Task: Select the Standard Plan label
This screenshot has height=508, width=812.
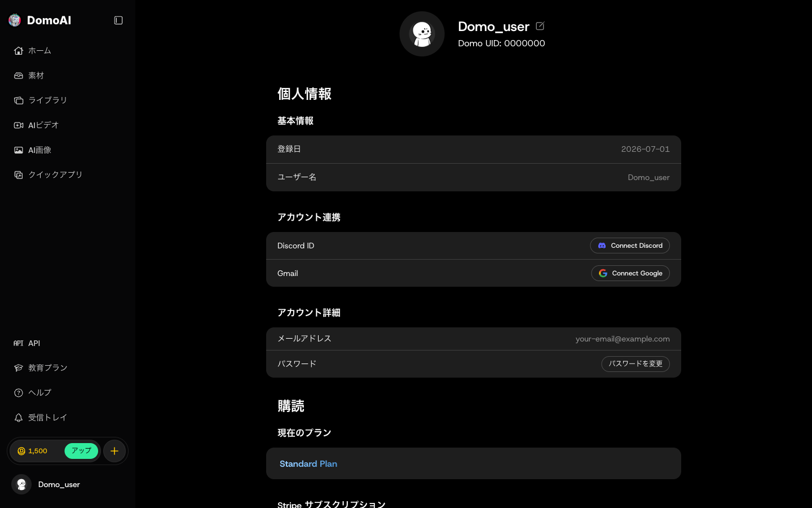Action: [308, 464]
